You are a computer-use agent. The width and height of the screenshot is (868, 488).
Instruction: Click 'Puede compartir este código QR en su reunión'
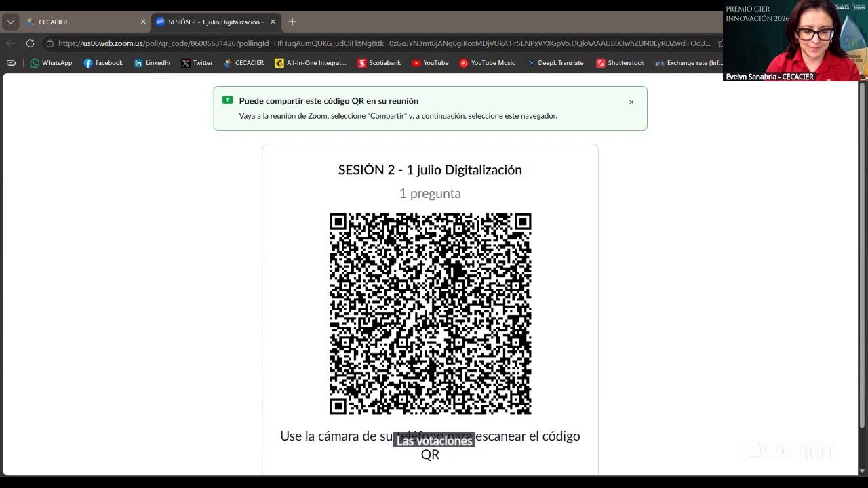[x=329, y=101]
